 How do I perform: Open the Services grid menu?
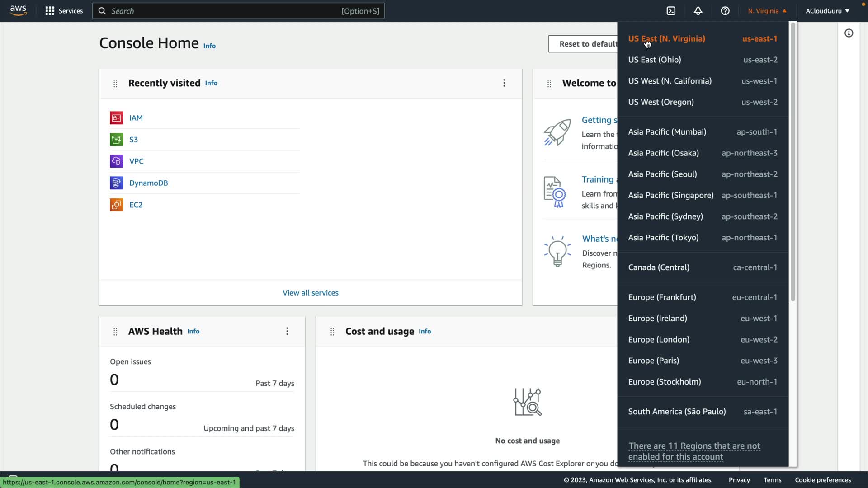coord(64,11)
